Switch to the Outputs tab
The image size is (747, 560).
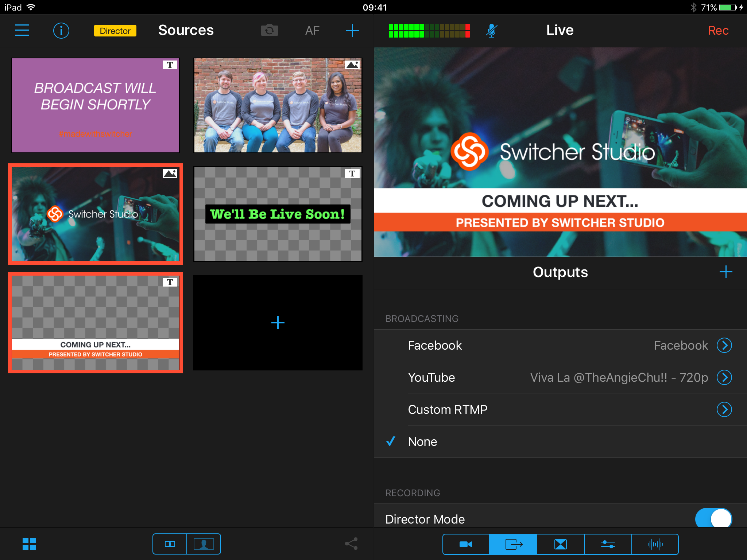pos(513,544)
